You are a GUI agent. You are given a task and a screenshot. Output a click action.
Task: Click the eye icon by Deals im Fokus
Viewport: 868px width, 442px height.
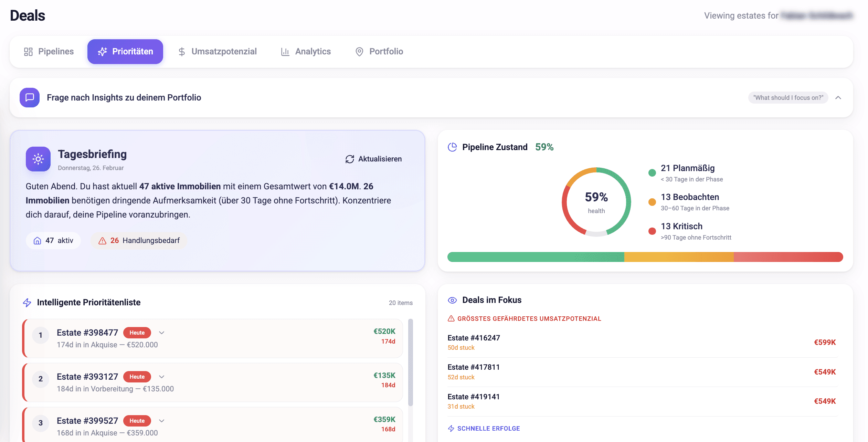pyautogui.click(x=452, y=300)
